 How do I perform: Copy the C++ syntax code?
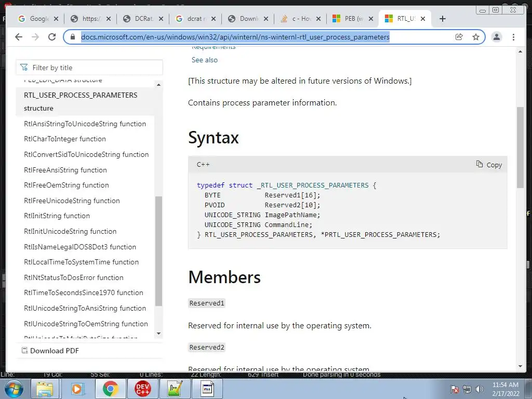click(x=489, y=165)
